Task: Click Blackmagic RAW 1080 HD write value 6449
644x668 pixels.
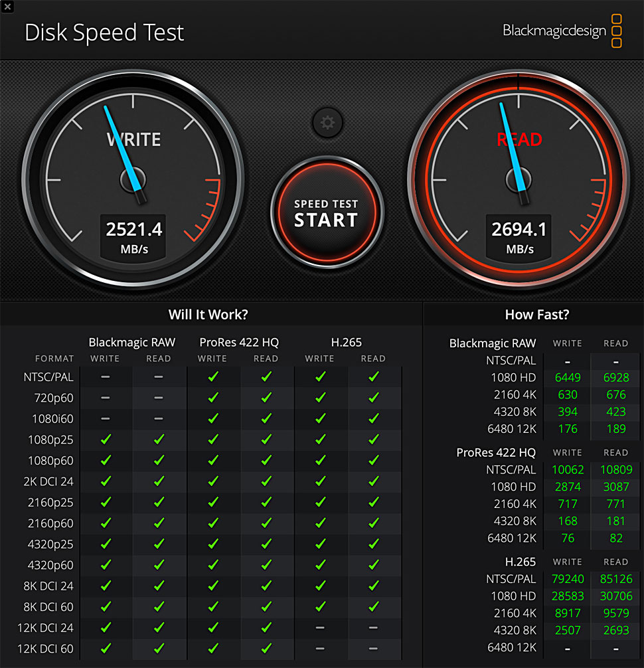Action: click(568, 377)
